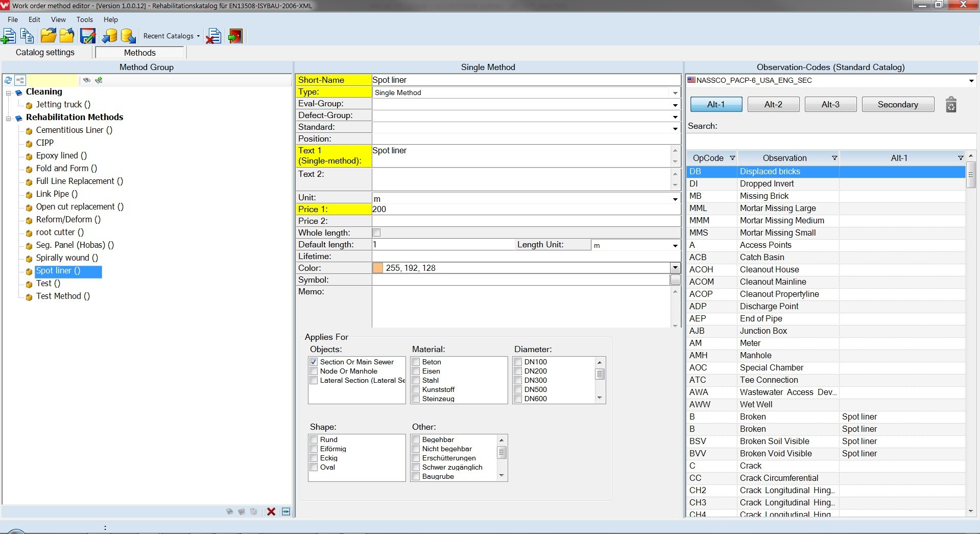Collapse the Rehabilitation Methods tree group
This screenshot has width=980, height=534.
(x=9, y=119)
